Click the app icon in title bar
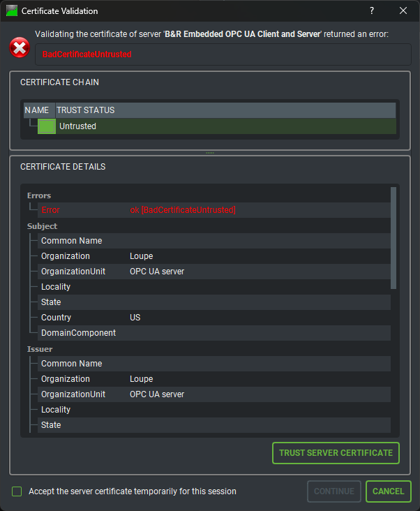This screenshot has width=420, height=511. tap(12, 10)
